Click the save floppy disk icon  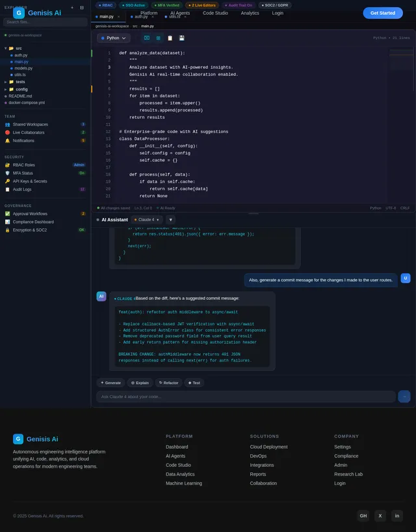182,38
